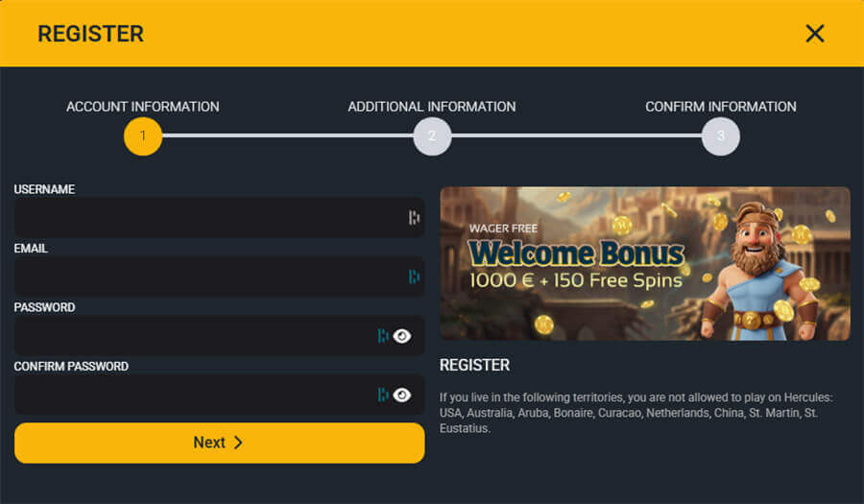
Task: Open the Confirm Information step label
Action: pos(721,107)
